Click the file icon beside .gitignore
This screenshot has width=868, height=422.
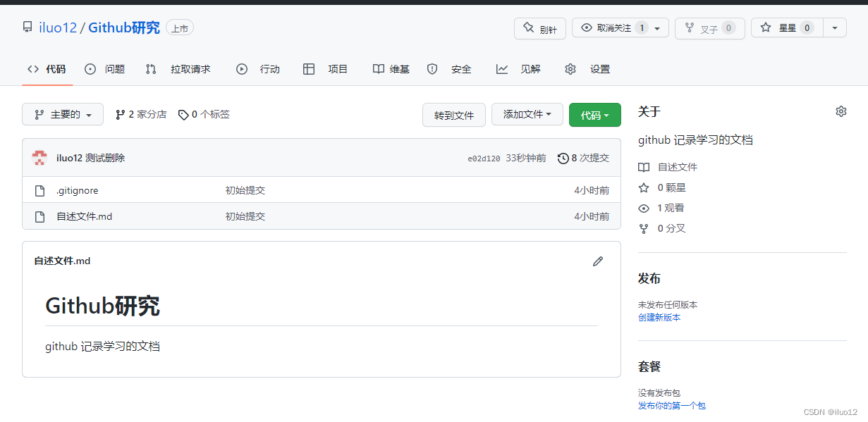pos(40,190)
